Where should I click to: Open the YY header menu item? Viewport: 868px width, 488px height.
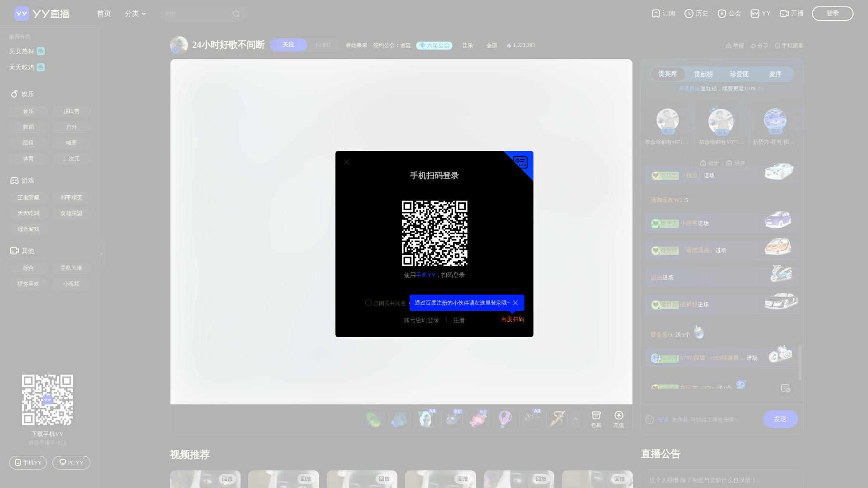click(x=760, y=14)
